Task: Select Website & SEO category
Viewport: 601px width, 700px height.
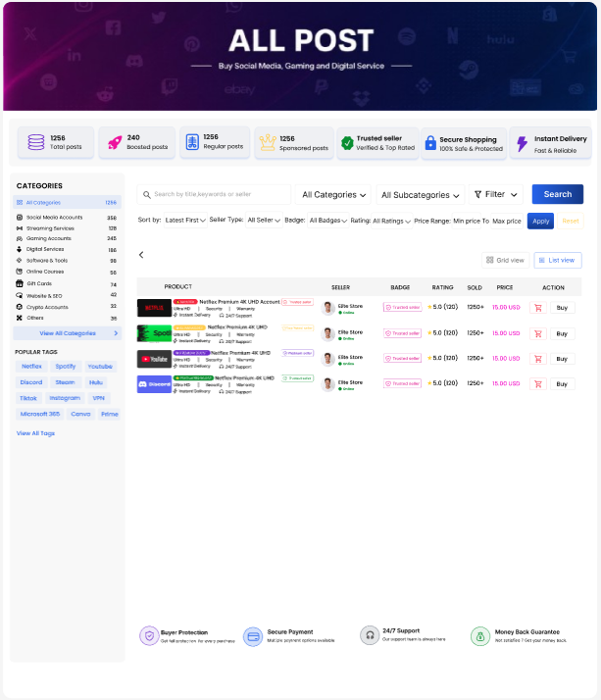Action: (67, 295)
